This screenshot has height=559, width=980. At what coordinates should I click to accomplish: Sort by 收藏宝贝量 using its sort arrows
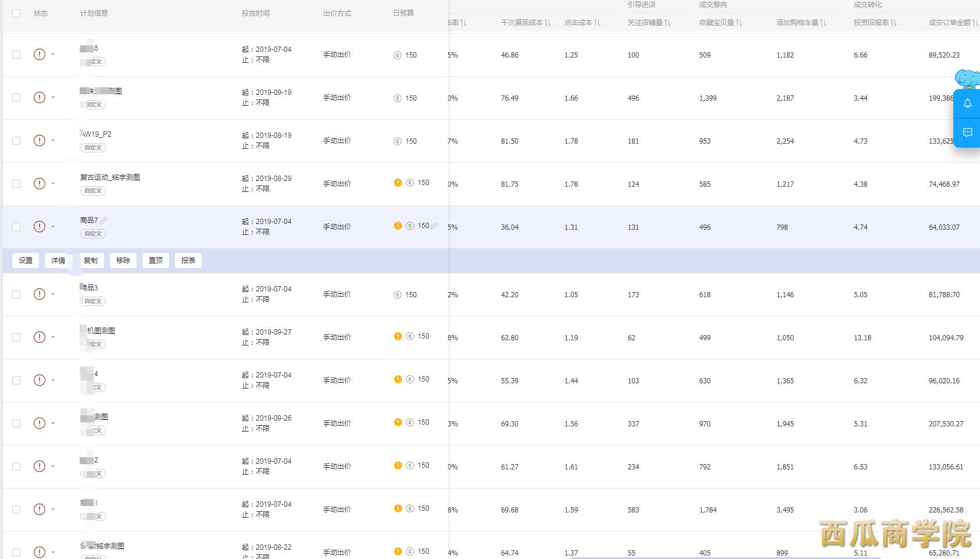(x=739, y=23)
